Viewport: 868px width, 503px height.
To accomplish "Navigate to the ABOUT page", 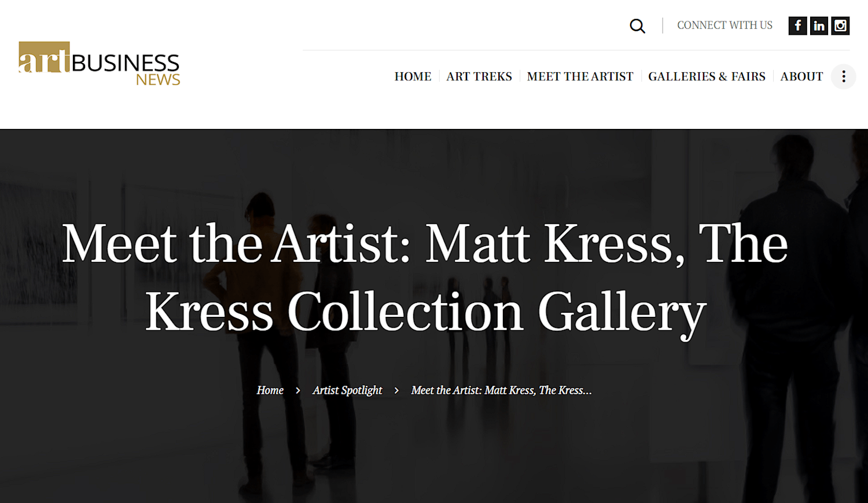I will coord(801,76).
